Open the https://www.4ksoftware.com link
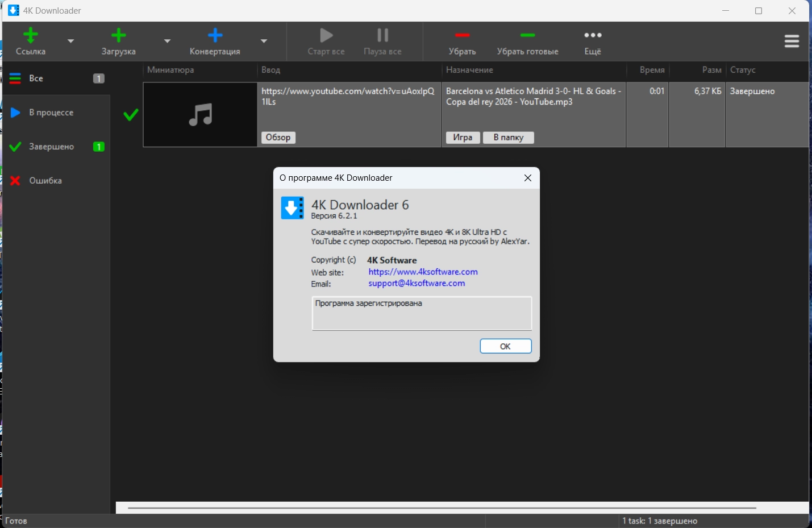This screenshot has height=528, width=812. coord(423,272)
